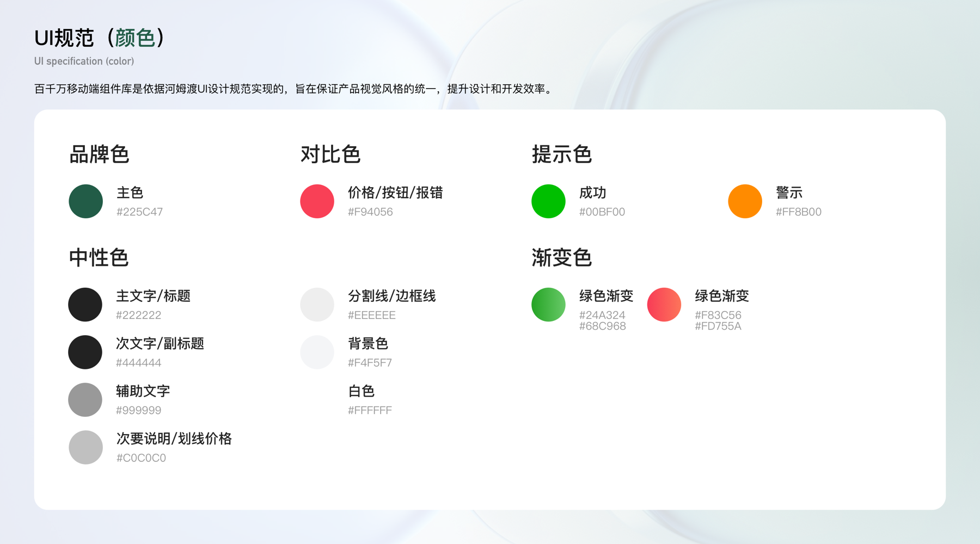The width and height of the screenshot is (980, 544).
Task: Click the hex value #C0C0C0
Action: 141,458
